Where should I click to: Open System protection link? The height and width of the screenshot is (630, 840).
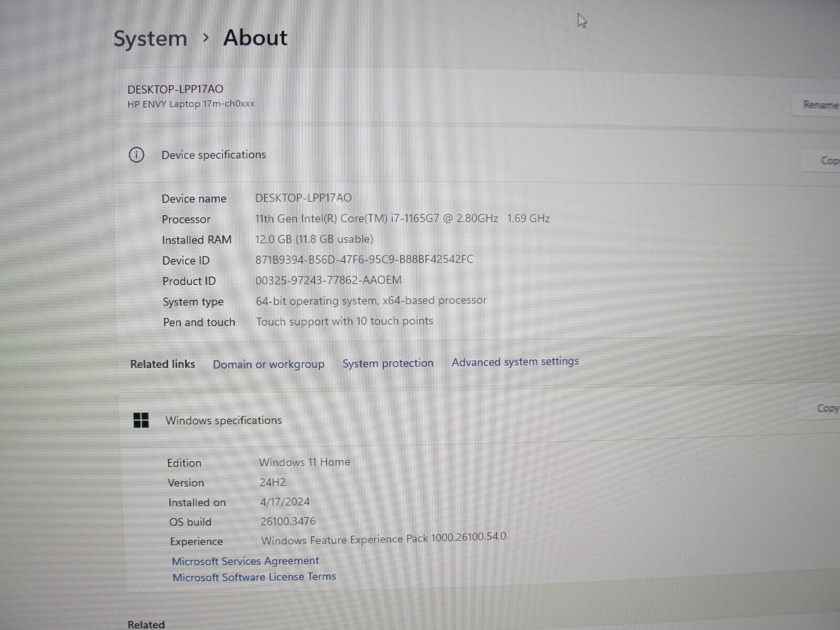[x=388, y=363]
